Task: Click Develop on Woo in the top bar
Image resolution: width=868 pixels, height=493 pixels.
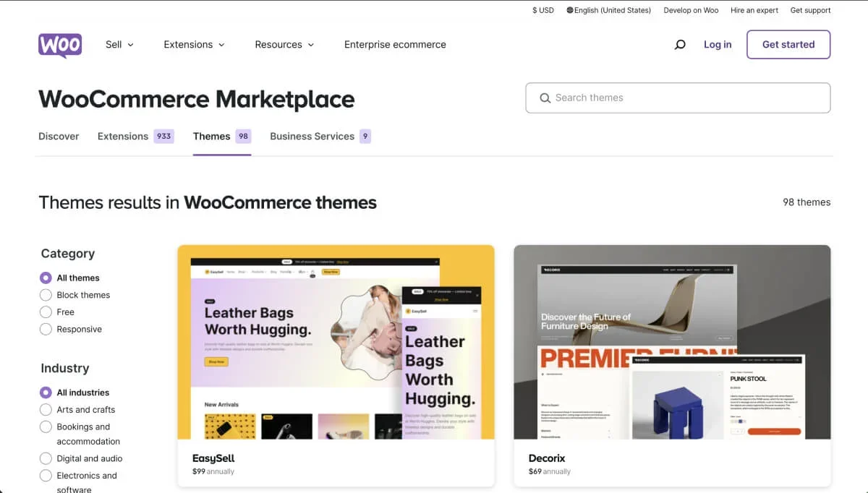Action: (691, 10)
